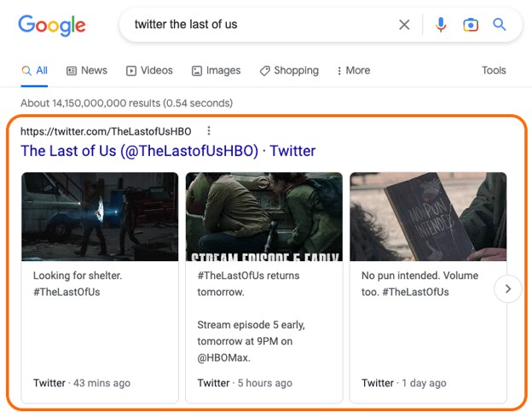532x412 pixels.
Task: Click the twitter.com/TheLastofUsHBO URL text
Action: point(106,131)
